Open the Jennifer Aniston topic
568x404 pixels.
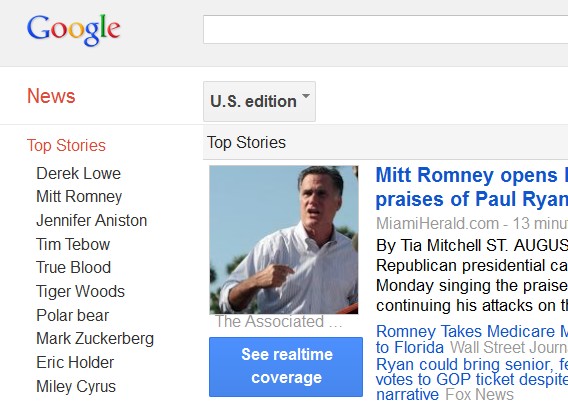tap(92, 220)
